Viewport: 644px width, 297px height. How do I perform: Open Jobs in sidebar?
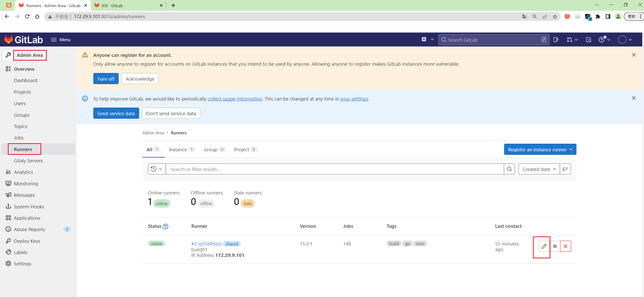18,138
